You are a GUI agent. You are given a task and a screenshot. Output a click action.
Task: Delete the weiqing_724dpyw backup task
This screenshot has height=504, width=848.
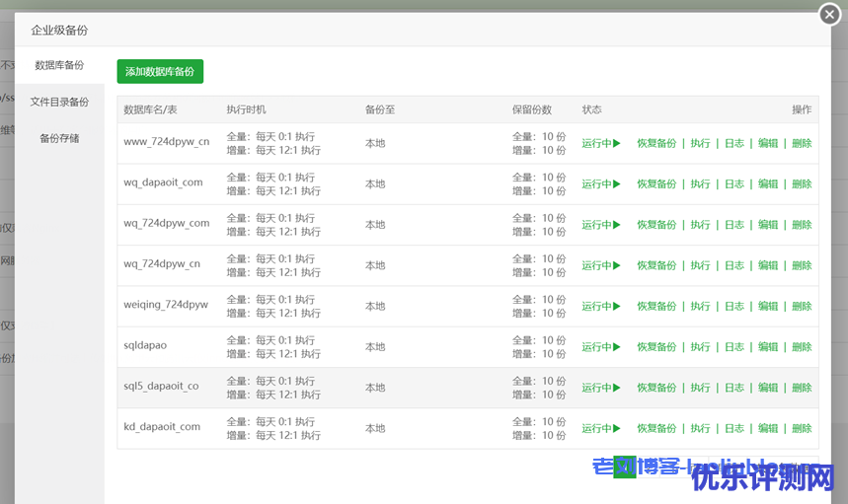coord(802,306)
